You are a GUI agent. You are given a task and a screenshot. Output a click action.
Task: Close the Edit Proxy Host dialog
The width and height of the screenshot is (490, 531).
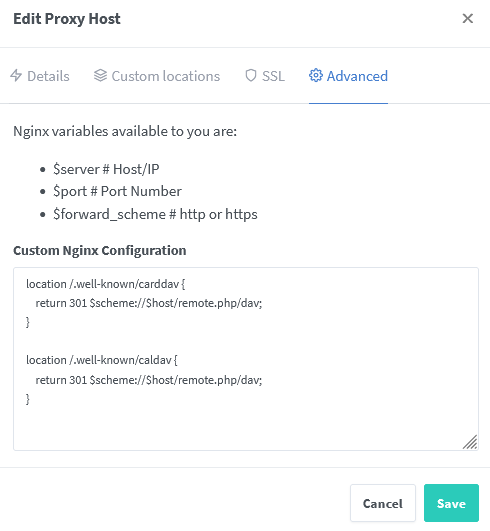tap(467, 18)
